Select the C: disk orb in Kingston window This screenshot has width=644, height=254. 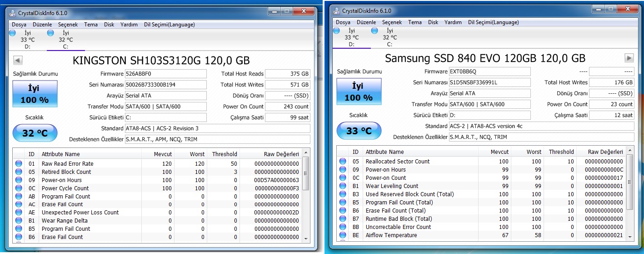click(50, 33)
